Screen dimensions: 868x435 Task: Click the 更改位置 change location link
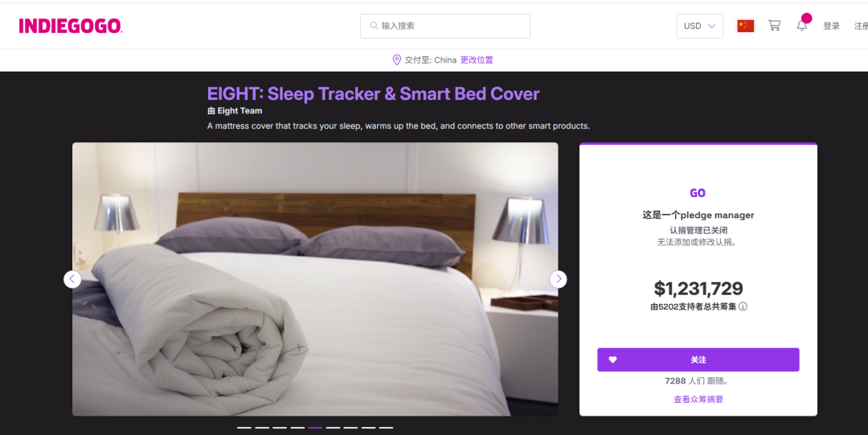pos(477,60)
